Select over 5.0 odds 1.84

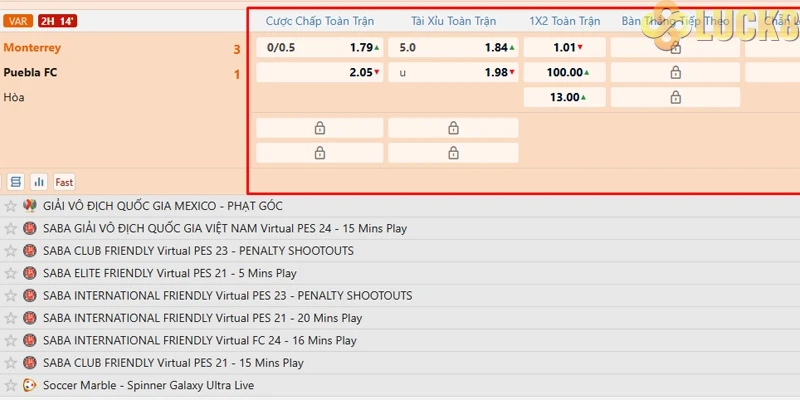click(453, 47)
